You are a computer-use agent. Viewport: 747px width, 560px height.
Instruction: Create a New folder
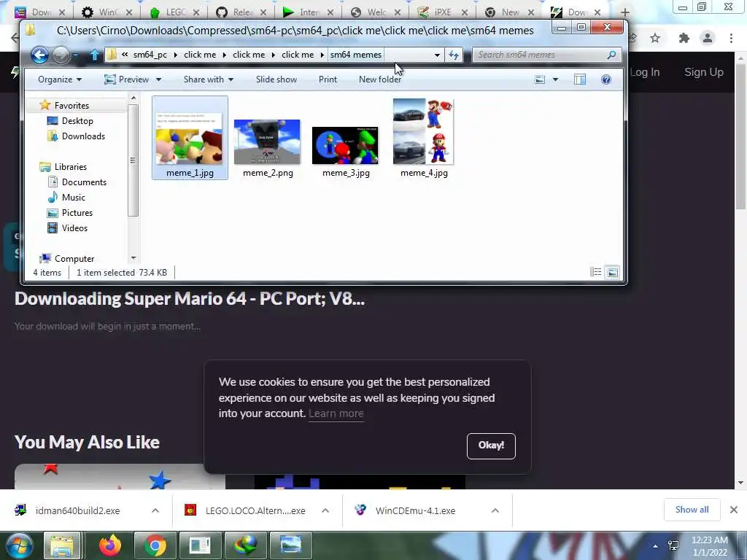379,79
